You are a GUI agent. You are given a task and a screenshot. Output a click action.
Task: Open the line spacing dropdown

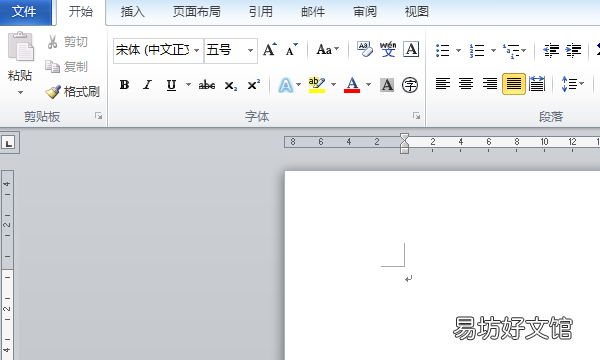click(572, 84)
